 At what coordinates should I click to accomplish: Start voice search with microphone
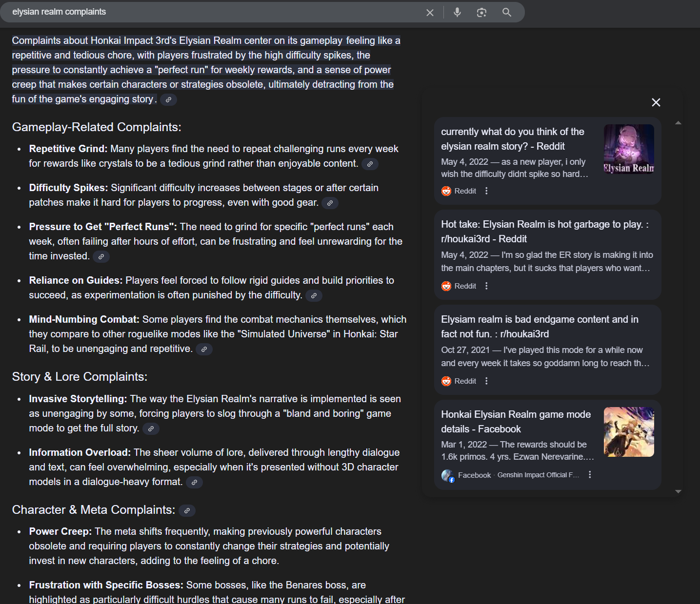(x=457, y=12)
